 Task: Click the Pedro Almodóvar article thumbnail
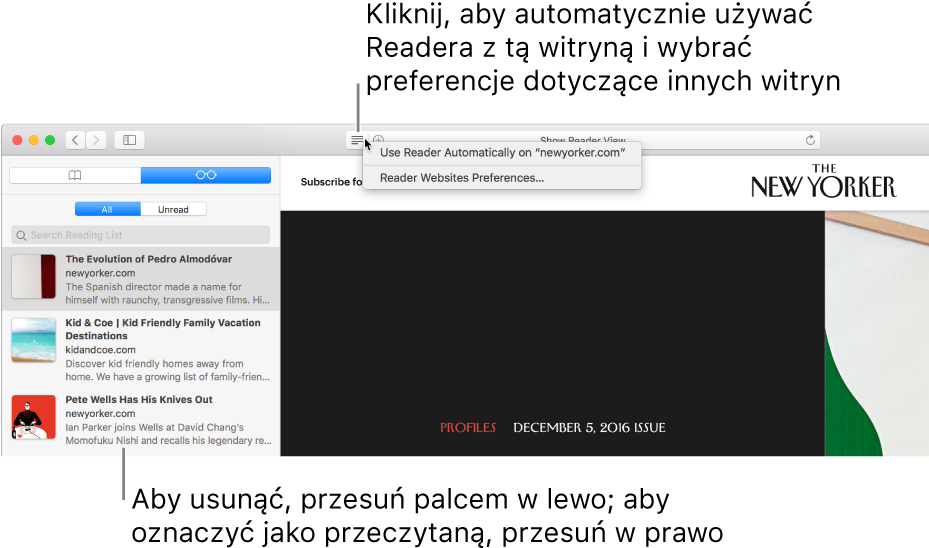(34, 277)
